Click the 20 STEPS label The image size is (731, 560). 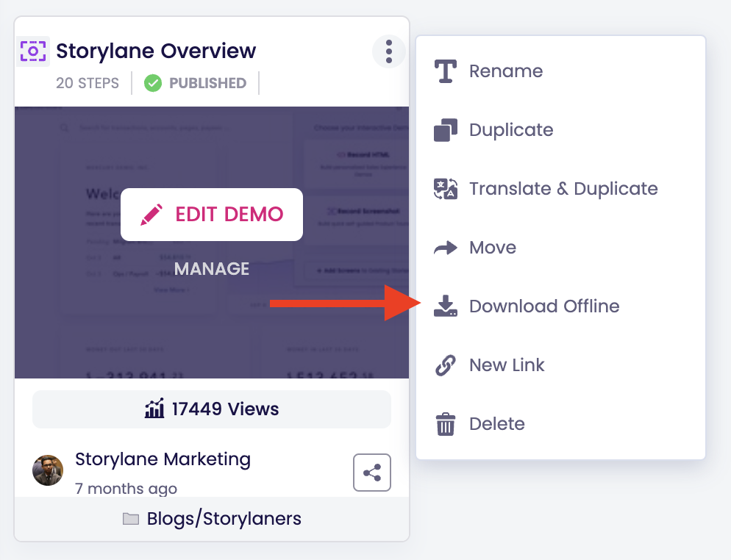tap(88, 83)
